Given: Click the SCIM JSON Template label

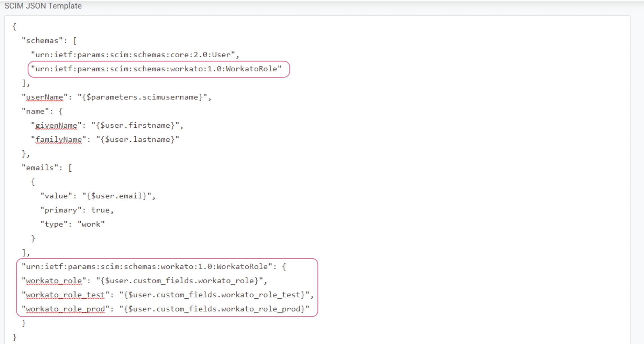Looking at the screenshot, I should point(43,6).
